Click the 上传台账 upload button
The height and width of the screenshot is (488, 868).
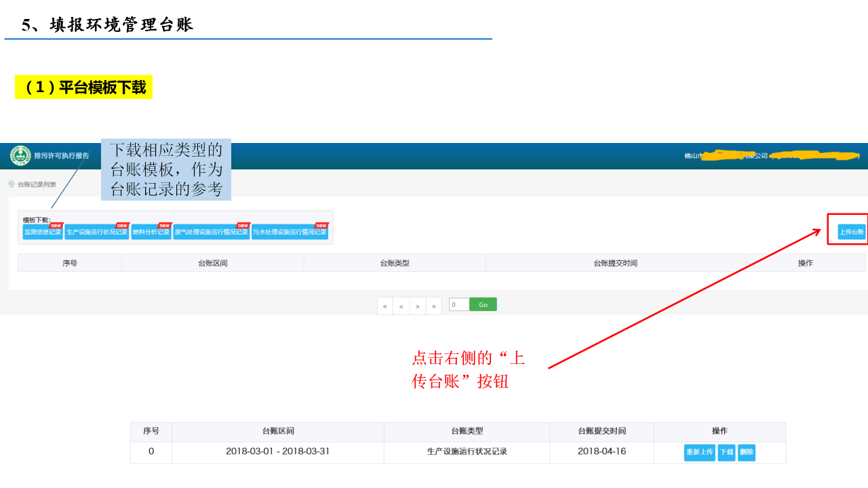[x=852, y=232]
